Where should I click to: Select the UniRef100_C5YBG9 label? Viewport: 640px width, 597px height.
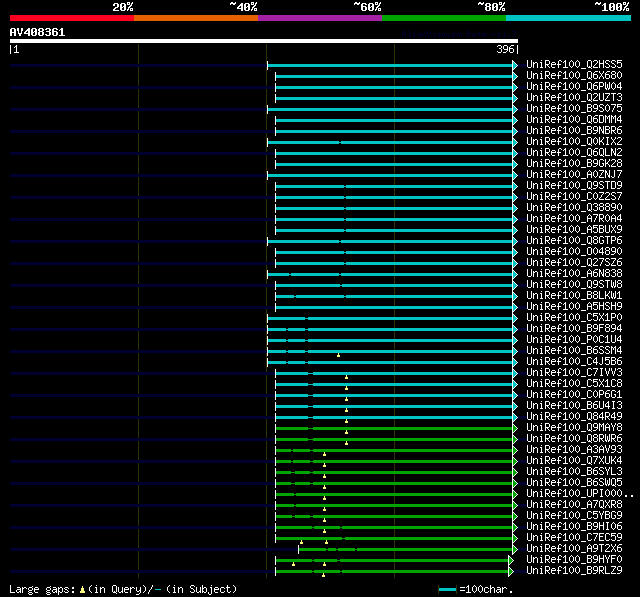tap(574, 516)
